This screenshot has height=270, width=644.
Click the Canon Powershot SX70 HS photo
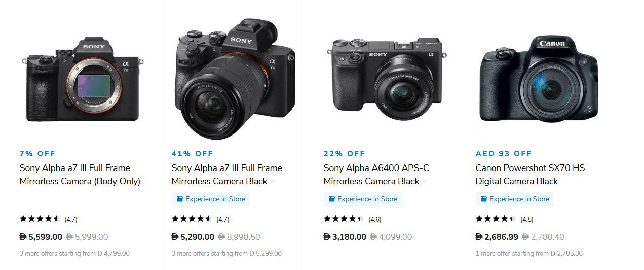[x=538, y=80]
